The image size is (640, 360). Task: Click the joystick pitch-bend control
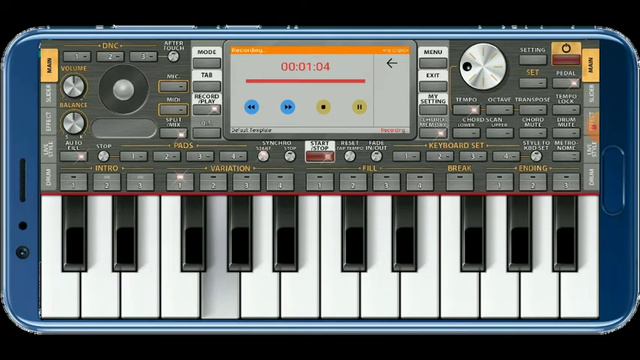pos(124,89)
